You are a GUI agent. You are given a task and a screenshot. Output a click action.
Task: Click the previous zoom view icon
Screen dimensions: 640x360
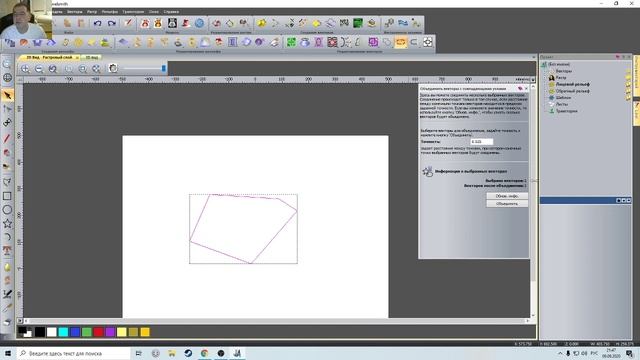tap(53, 69)
